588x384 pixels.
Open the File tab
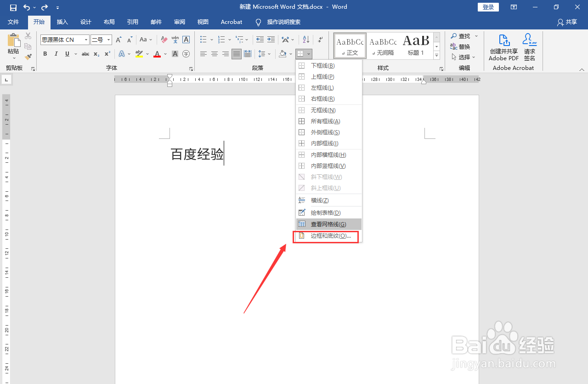(13, 22)
